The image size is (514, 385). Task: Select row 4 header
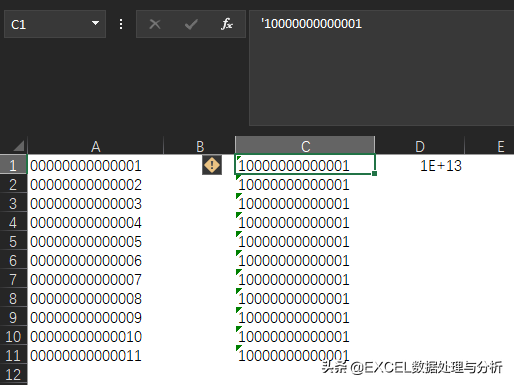point(13,222)
